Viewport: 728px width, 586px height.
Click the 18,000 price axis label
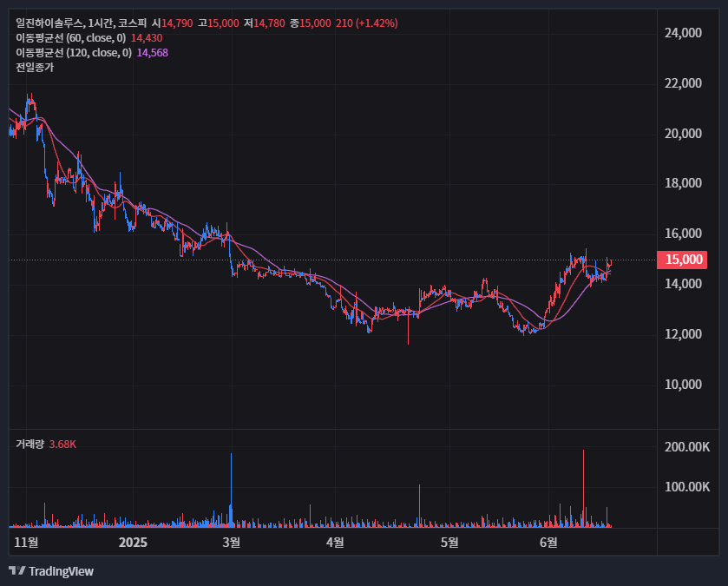(683, 183)
